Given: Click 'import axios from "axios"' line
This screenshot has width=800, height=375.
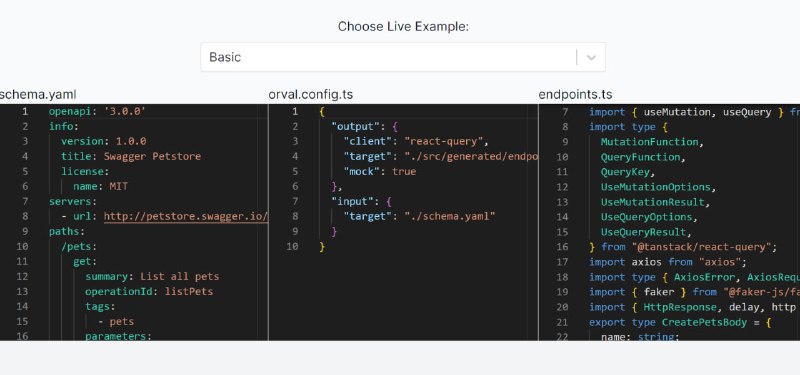Looking at the screenshot, I should (x=668, y=262).
